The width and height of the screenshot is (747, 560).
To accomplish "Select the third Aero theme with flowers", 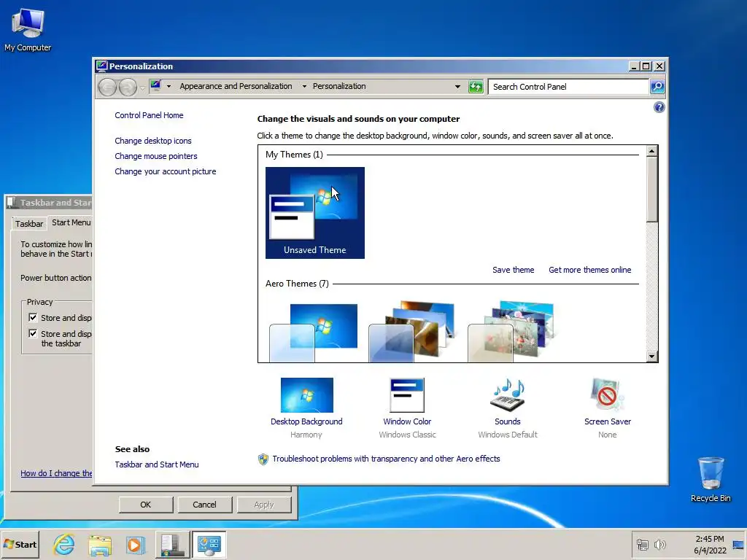I will 511,331.
